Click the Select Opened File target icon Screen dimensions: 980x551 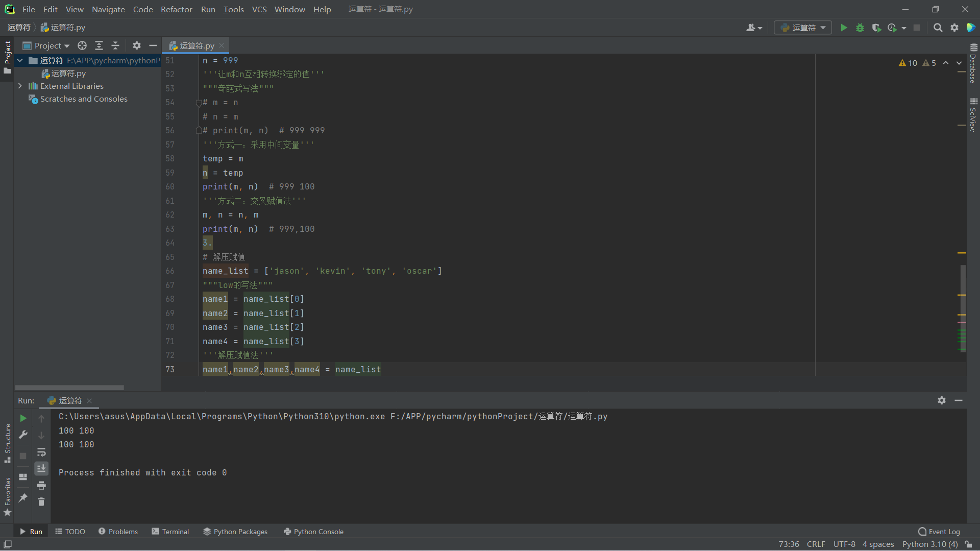[x=82, y=45]
